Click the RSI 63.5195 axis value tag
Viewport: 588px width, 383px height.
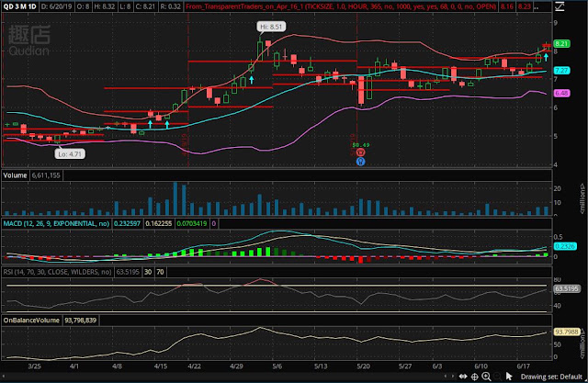pyautogui.click(x=567, y=288)
